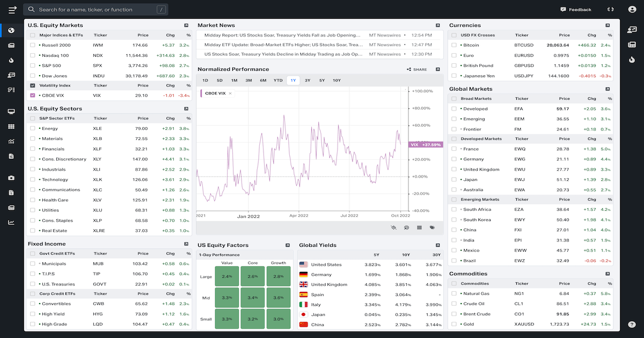
Task: Expand the U.S. Equity Markets panel
Action: [186, 25]
